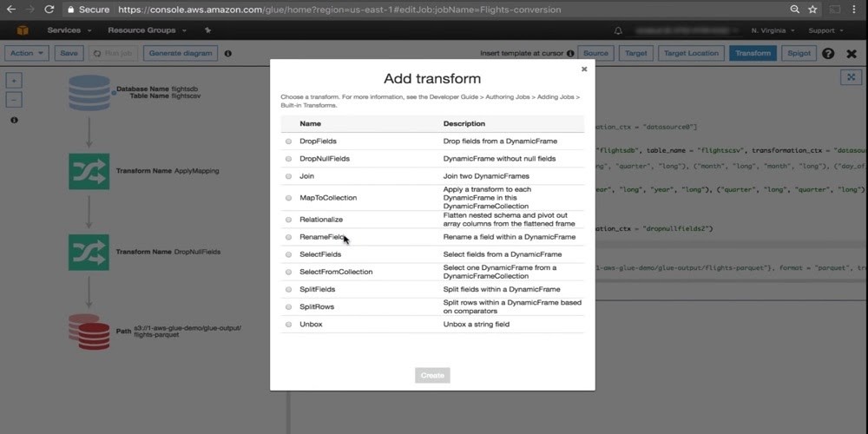Select the DropFields radio button
The height and width of the screenshot is (434, 868).
[x=288, y=141]
